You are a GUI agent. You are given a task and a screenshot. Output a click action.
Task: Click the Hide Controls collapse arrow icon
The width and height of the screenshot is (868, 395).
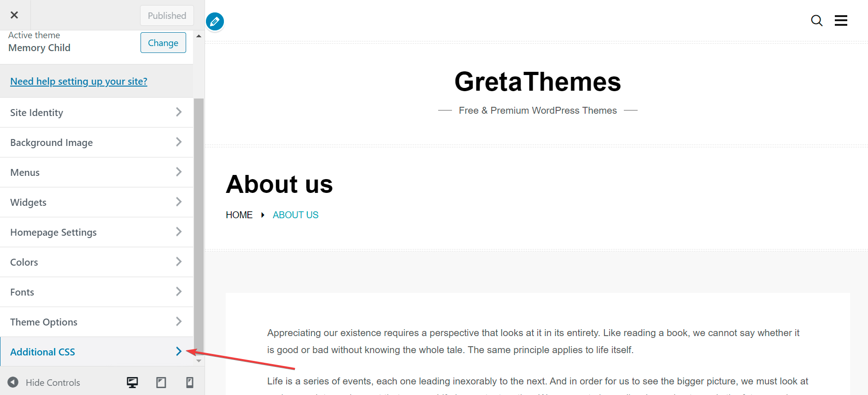(x=13, y=382)
